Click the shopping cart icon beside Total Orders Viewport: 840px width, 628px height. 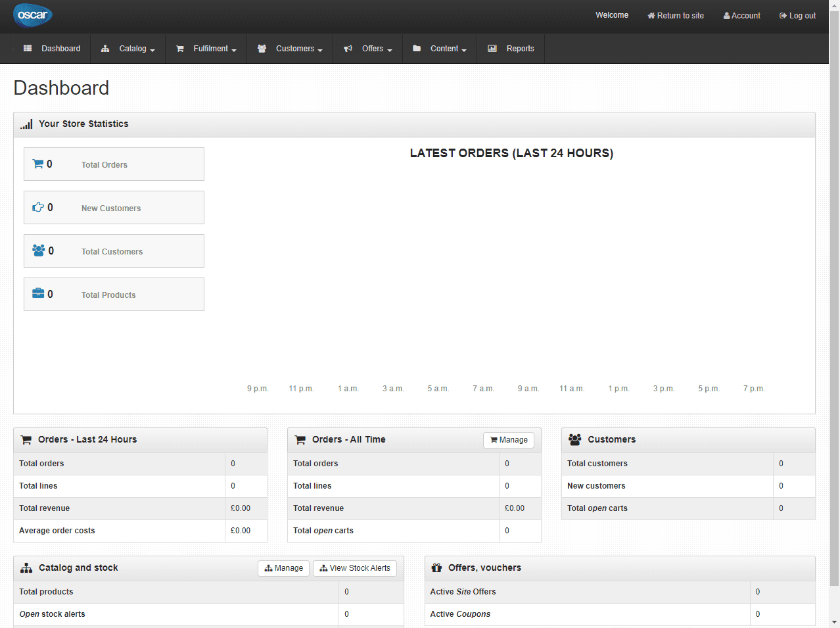pos(38,164)
